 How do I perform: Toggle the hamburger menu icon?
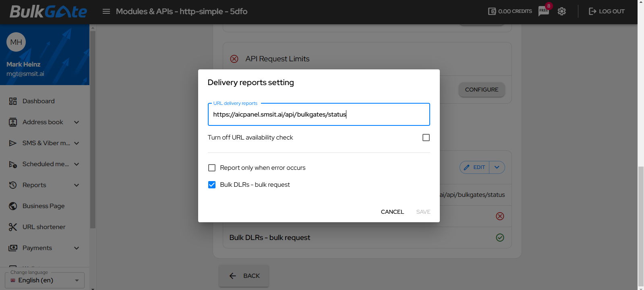click(x=106, y=11)
